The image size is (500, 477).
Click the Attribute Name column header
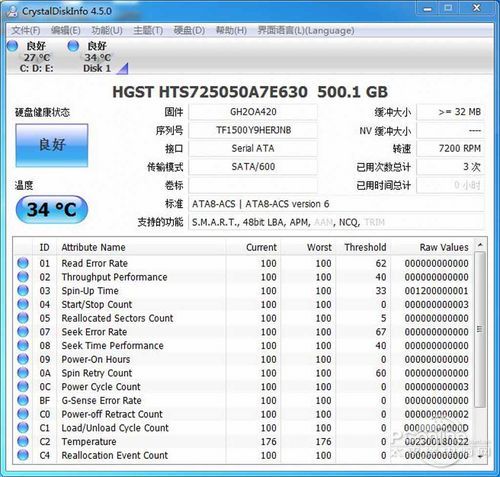tap(142, 247)
